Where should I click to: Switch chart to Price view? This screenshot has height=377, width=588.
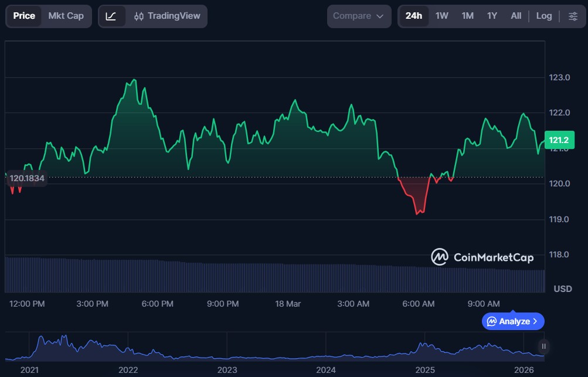(x=24, y=16)
